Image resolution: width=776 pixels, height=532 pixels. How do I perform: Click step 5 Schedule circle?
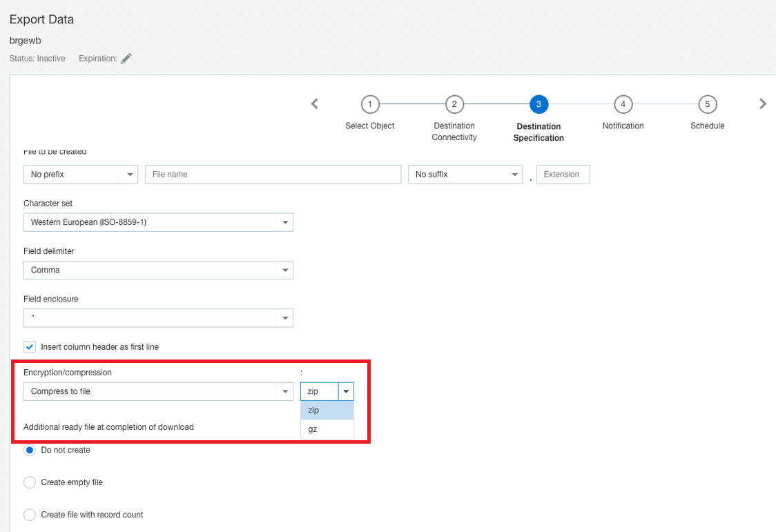pos(707,104)
